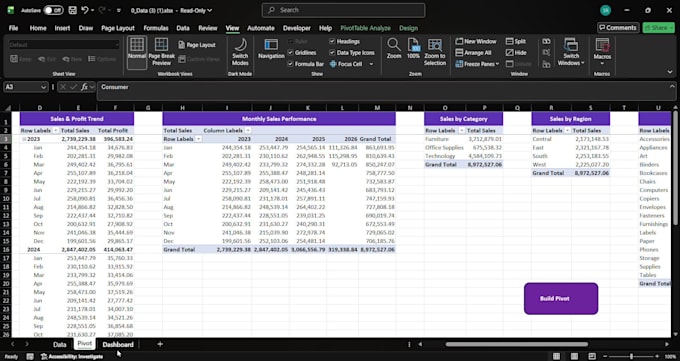Hide the current window

(516, 53)
